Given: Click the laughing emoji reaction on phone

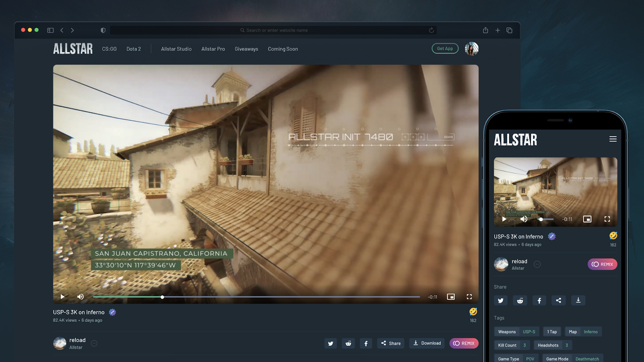Looking at the screenshot, I should pyautogui.click(x=613, y=236).
